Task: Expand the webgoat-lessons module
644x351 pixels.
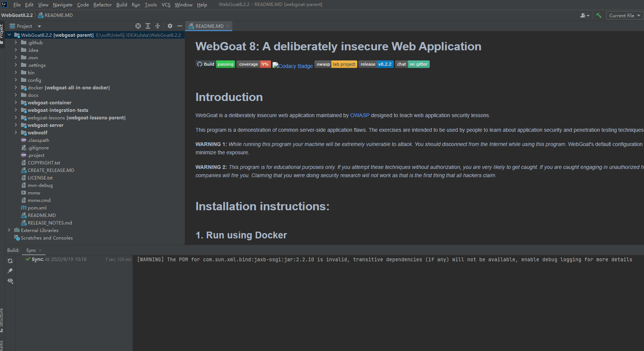Action: pyautogui.click(x=16, y=118)
